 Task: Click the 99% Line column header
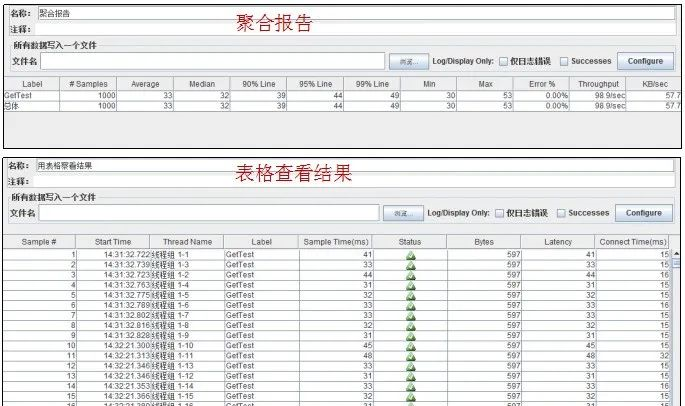[x=372, y=84]
